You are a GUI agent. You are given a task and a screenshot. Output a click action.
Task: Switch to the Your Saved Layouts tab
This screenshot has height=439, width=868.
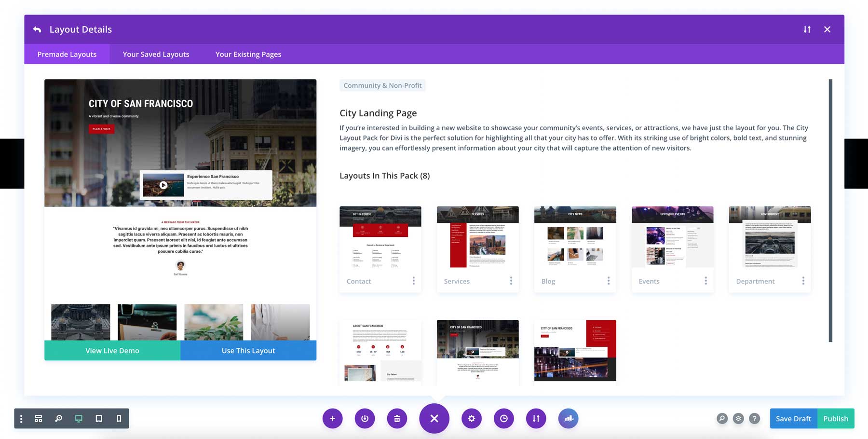pyautogui.click(x=156, y=54)
